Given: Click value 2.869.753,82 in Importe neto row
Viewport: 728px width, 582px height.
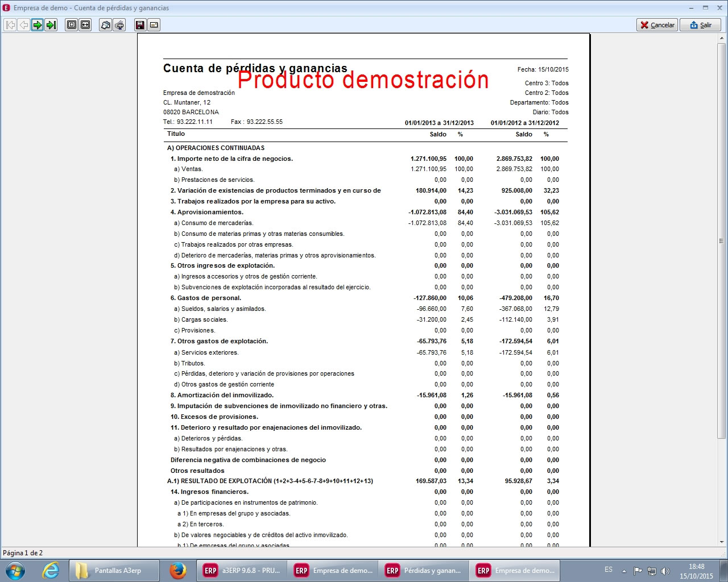Looking at the screenshot, I should [x=514, y=159].
